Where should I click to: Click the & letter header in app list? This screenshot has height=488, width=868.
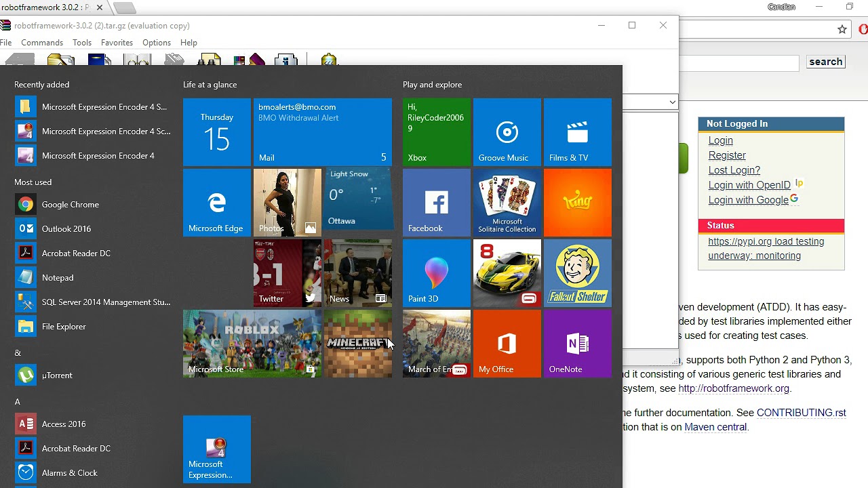click(18, 353)
